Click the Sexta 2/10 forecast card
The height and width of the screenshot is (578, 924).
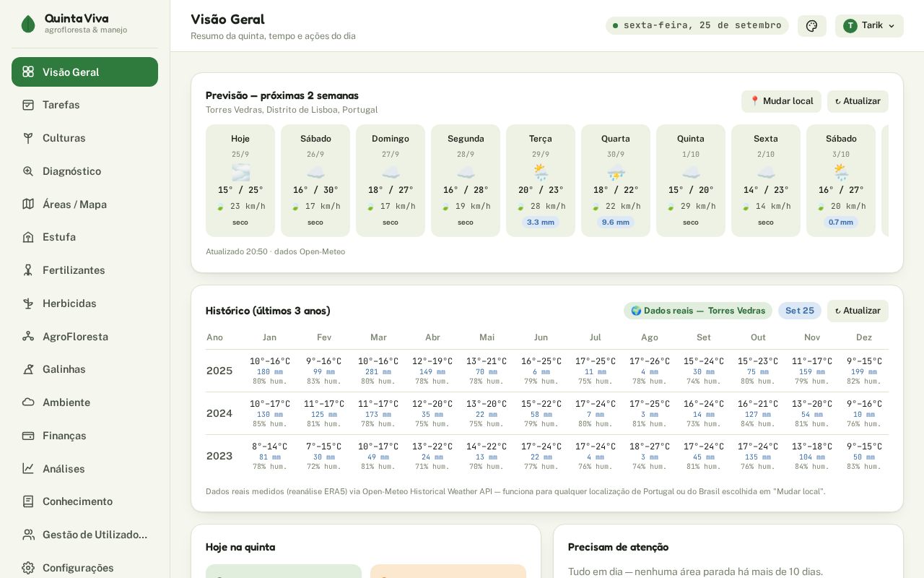766,181
